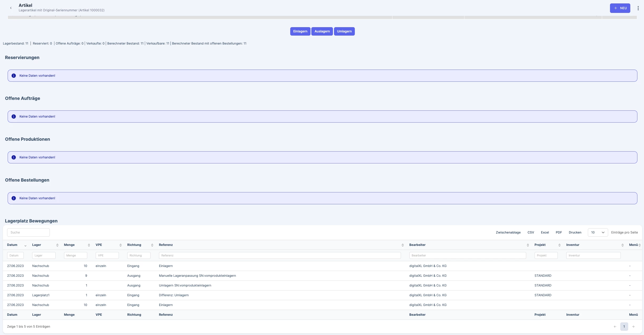
Task: Click the Umlagern button
Action: (x=344, y=31)
